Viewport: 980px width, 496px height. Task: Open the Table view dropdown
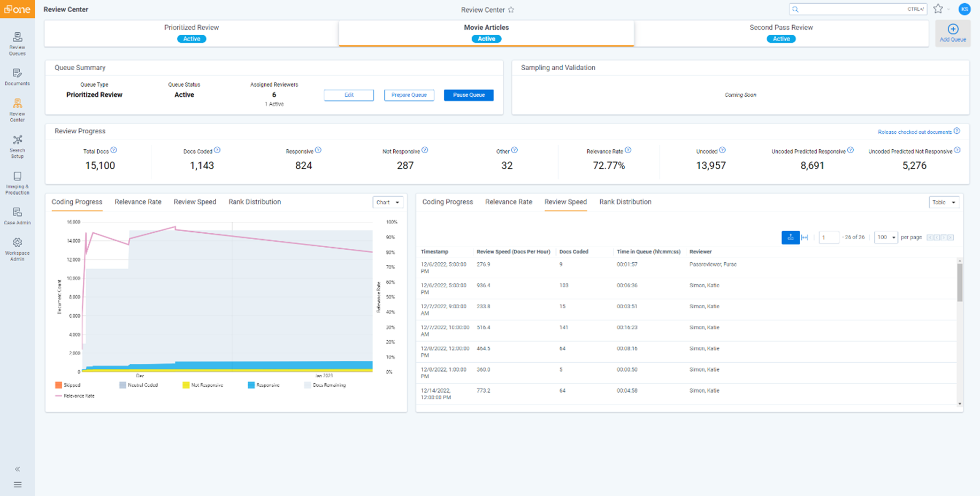(944, 202)
